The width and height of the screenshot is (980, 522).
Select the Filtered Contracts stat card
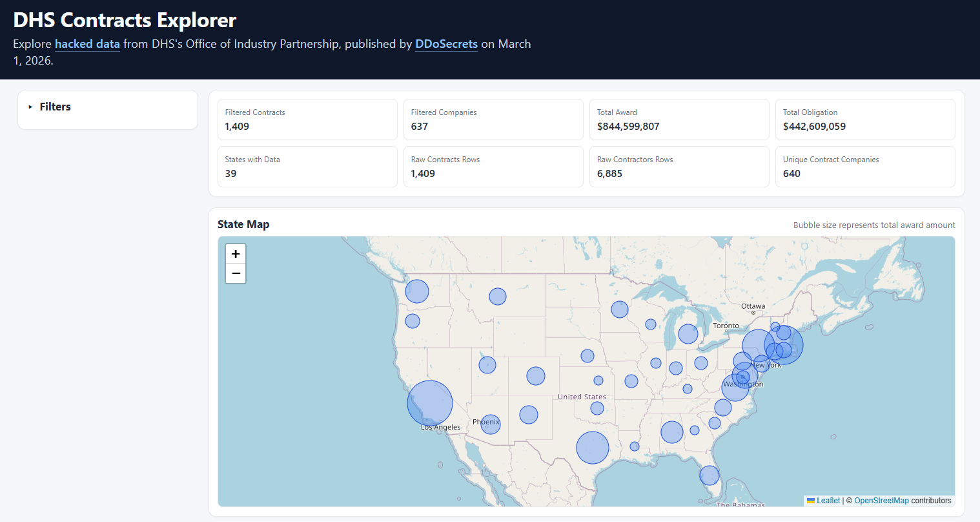pyautogui.click(x=307, y=120)
